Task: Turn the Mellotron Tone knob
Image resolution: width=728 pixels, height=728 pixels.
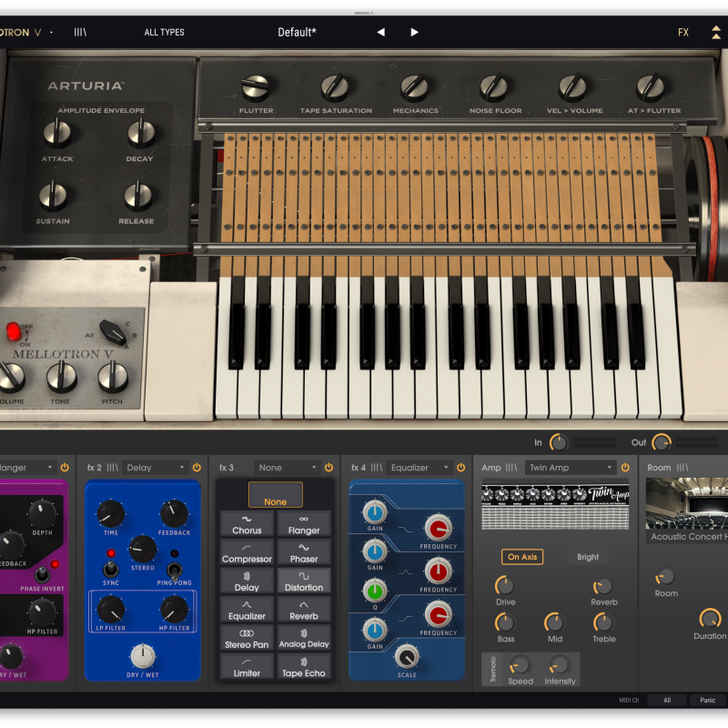Action: click(61, 377)
